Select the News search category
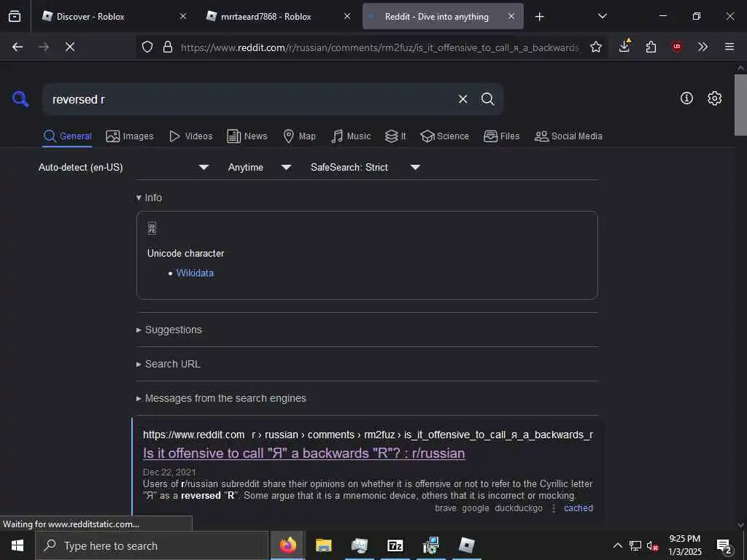 coord(247,136)
